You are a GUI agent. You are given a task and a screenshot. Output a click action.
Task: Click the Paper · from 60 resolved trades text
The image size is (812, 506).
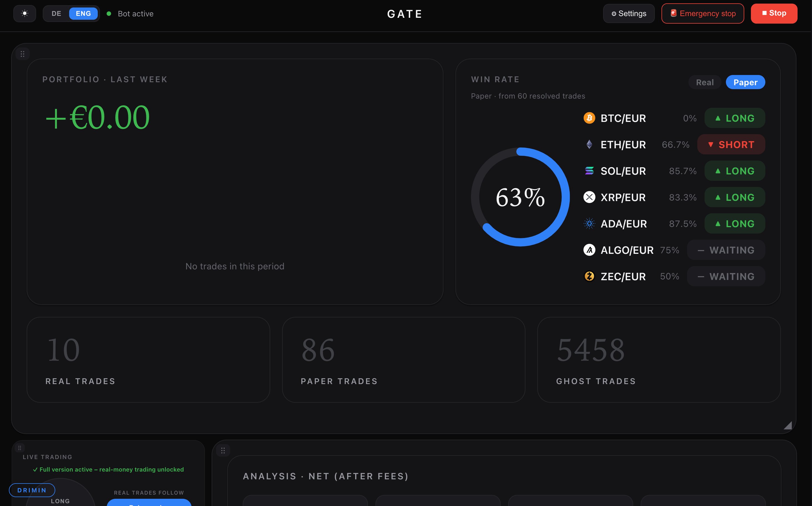pos(528,96)
